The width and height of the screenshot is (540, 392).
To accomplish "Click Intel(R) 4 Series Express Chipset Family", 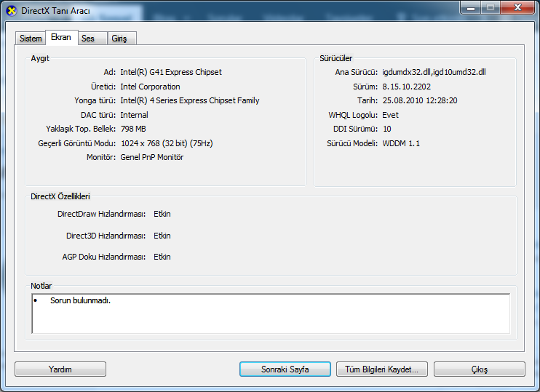I will pyautogui.click(x=190, y=100).
